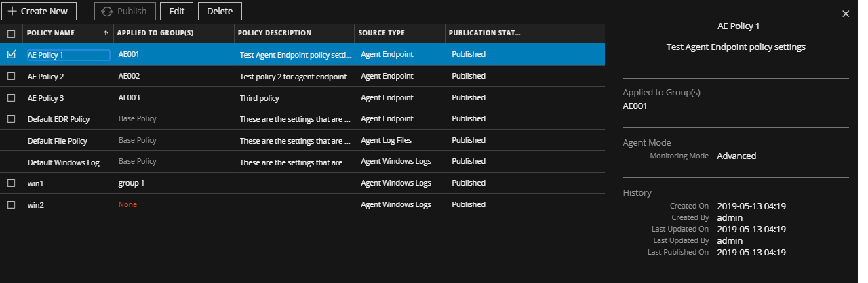Viewport: 868px width, 283px height.
Task: Select the Default Windows Log policy name
Action: [68, 162]
